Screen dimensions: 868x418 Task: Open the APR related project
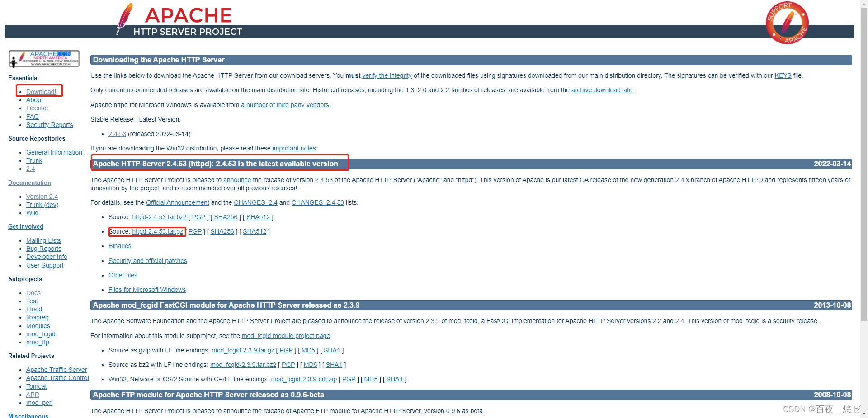[x=33, y=395]
